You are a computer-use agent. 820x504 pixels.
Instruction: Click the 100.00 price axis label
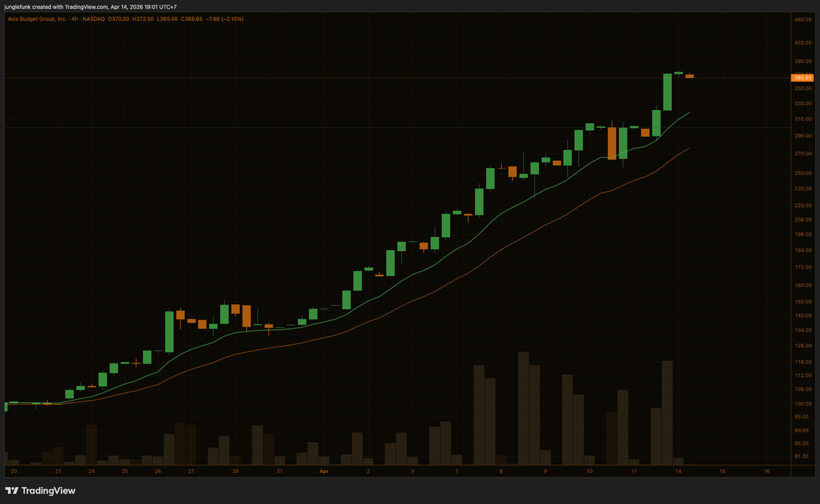click(x=803, y=404)
